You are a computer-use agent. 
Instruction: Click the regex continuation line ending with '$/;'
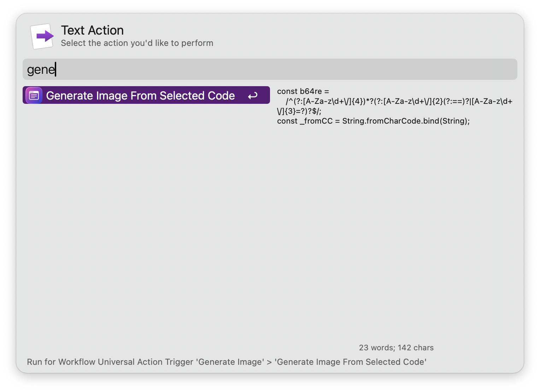(299, 111)
